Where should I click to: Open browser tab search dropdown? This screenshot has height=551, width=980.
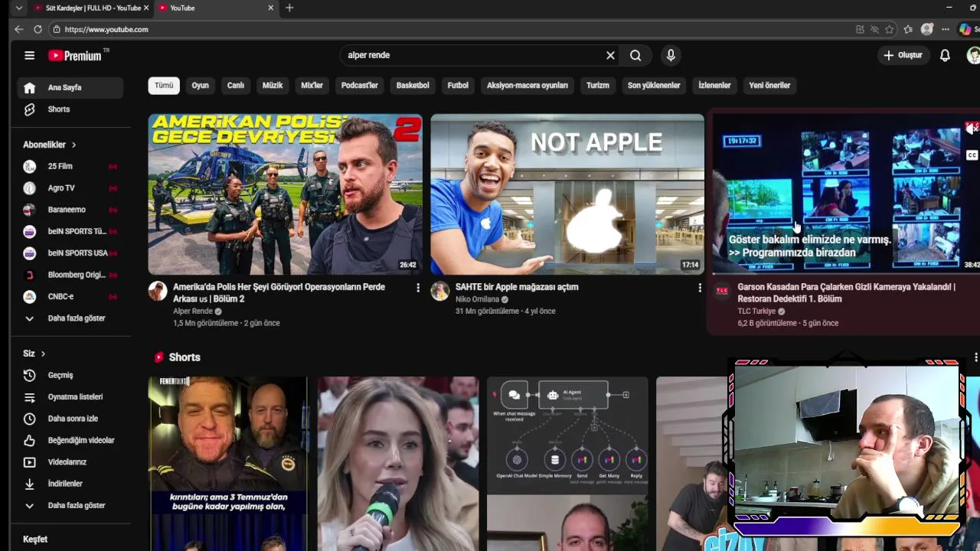19,8
